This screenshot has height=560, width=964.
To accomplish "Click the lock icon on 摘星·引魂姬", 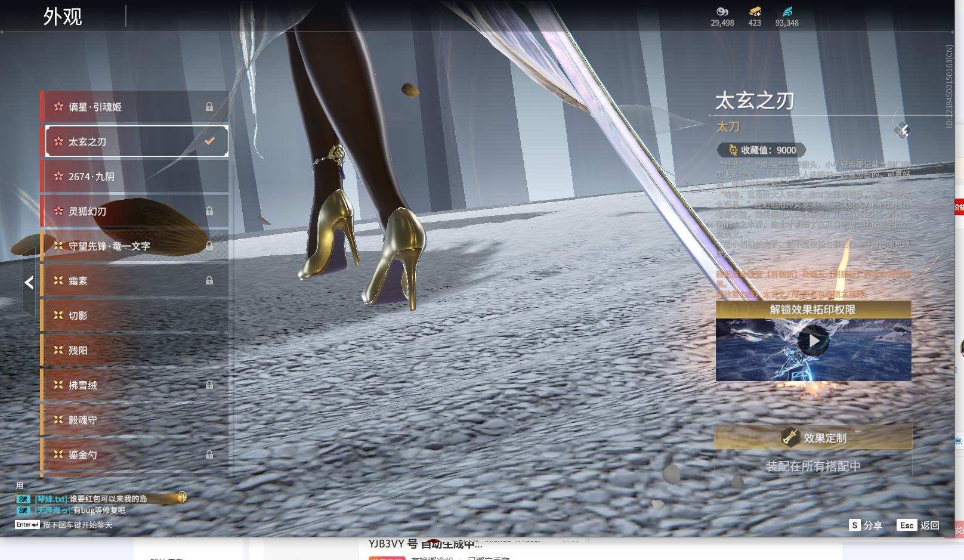I will [x=209, y=107].
